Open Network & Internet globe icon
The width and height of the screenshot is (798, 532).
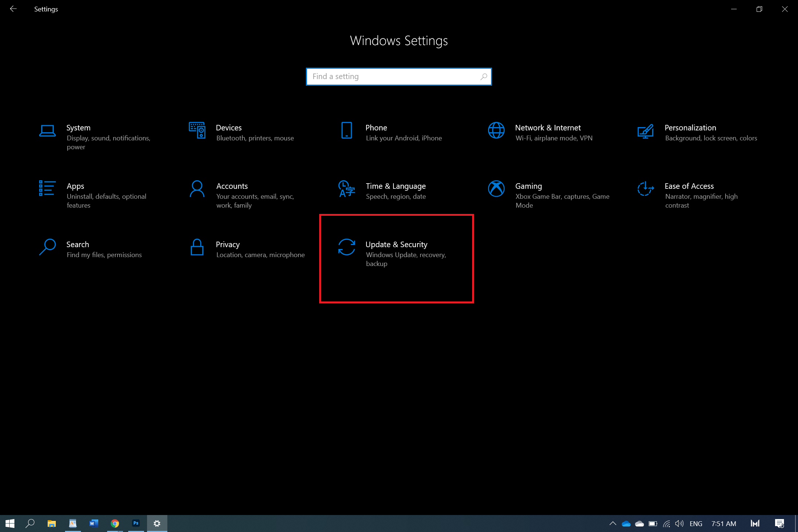(496, 130)
